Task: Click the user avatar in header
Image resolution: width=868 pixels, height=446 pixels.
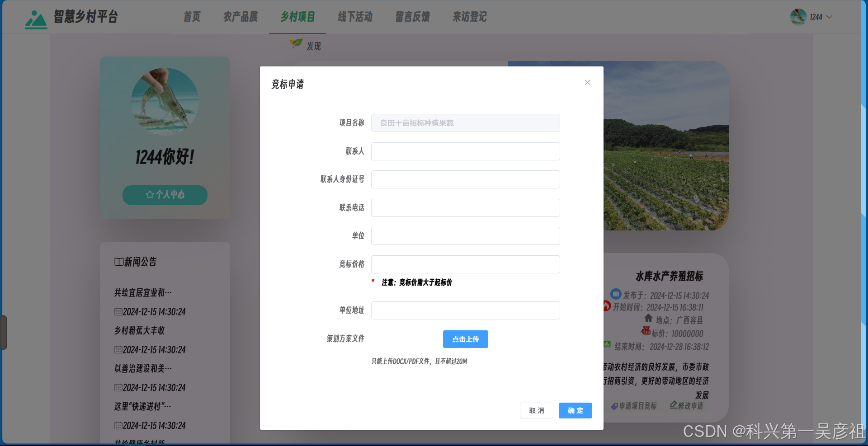Action: tap(798, 17)
